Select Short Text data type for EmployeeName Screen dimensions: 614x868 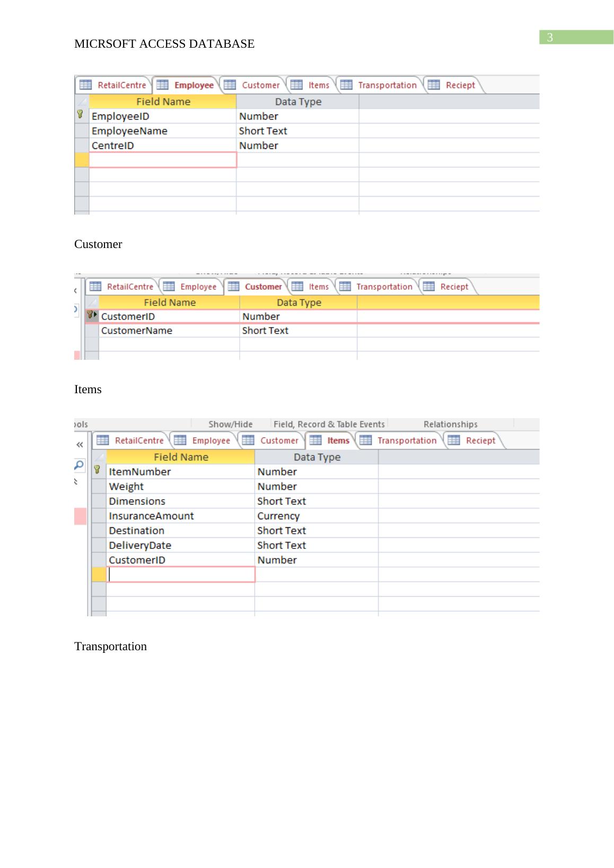tap(297, 131)
